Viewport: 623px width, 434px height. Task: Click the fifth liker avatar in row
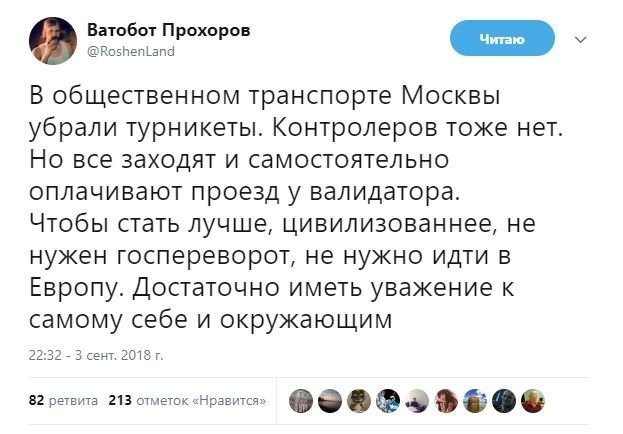[x=418, y=401]
